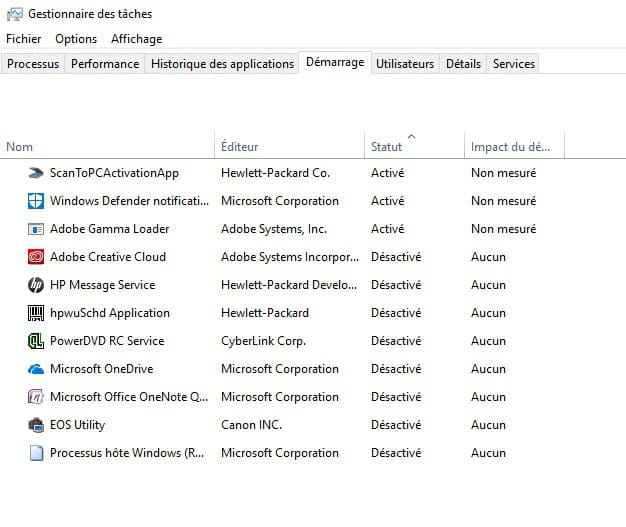The width and height of the screenshot is (626, 527).
Task: Switch to the Performance tab
Action: (x=105, y=64)
